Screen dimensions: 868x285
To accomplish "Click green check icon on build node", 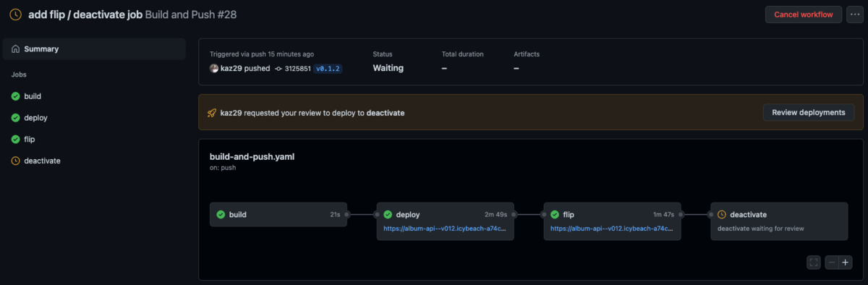I will tap(221, 215).
